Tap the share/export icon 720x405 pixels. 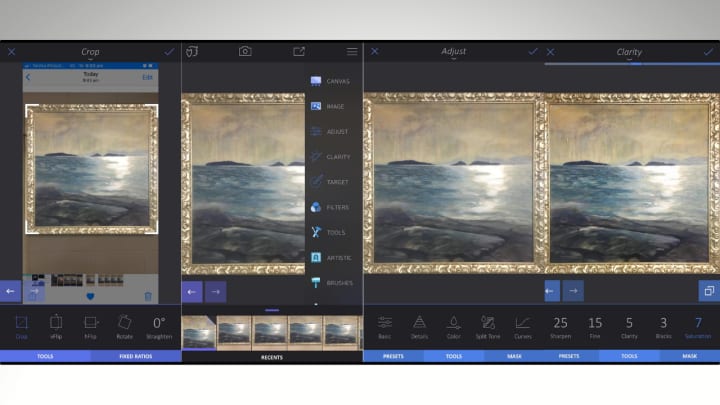tap(299, 51)
